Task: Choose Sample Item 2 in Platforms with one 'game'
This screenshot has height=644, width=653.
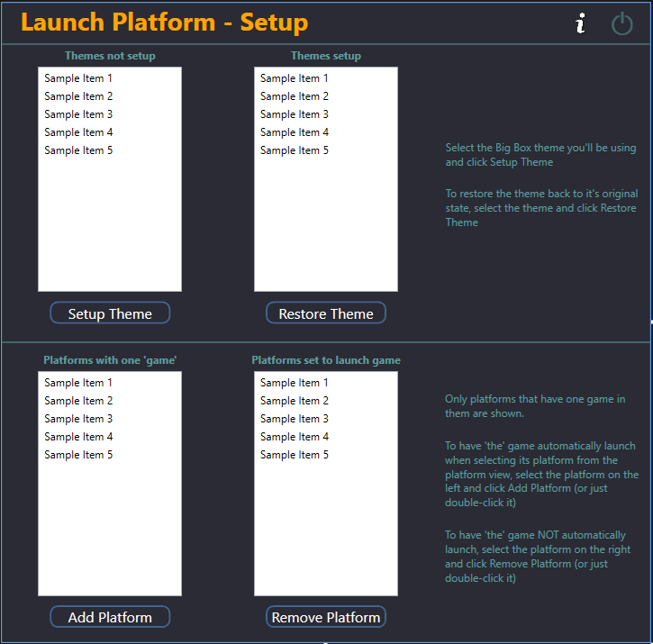Action: coord(78,401)
